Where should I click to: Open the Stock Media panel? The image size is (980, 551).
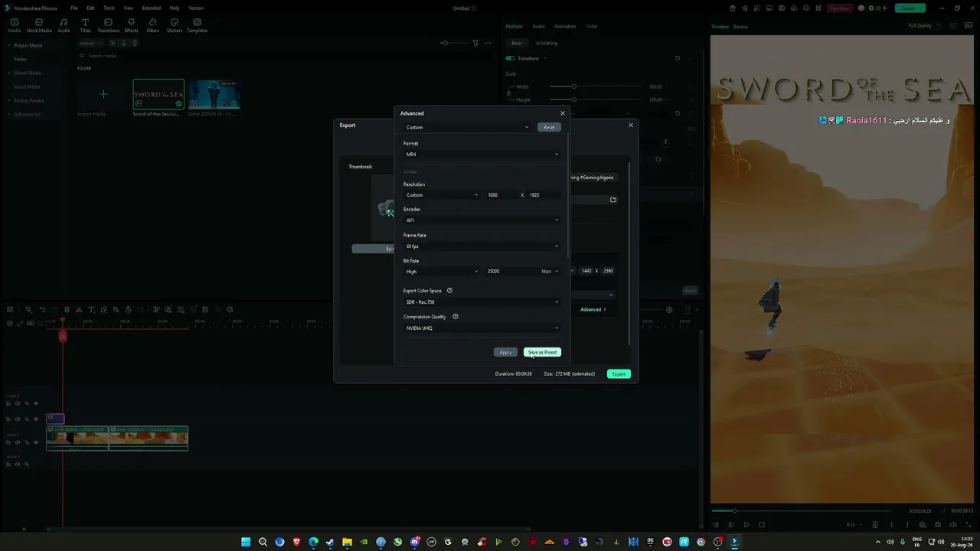coord(39,26)
